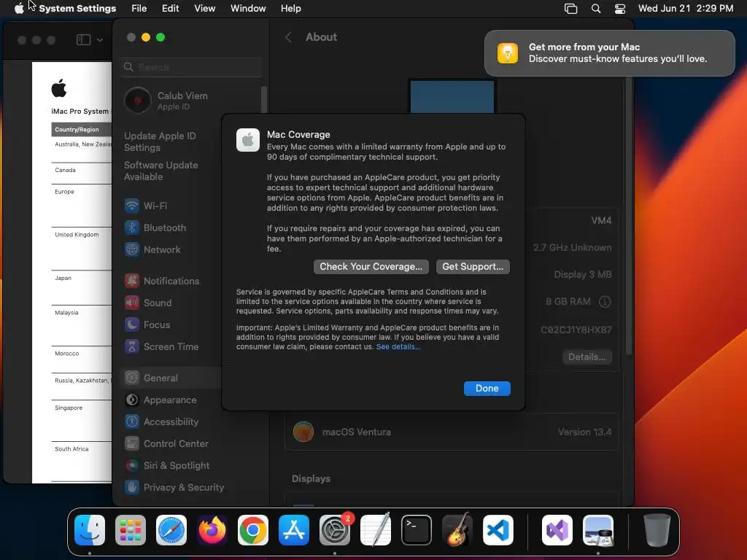Screen dimensions: 747x560
Task: Open Safari in the Dock
Action: pos(171,530)
